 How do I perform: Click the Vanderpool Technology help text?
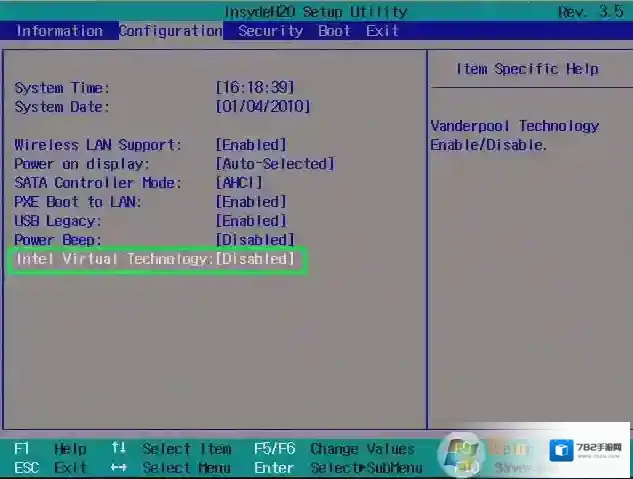515,135
